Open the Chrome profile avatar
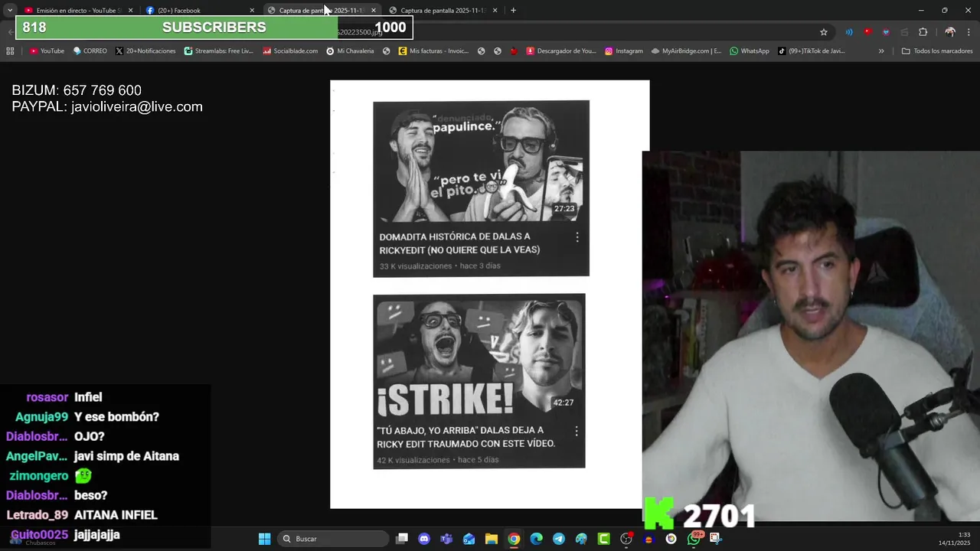 point(950,32)
